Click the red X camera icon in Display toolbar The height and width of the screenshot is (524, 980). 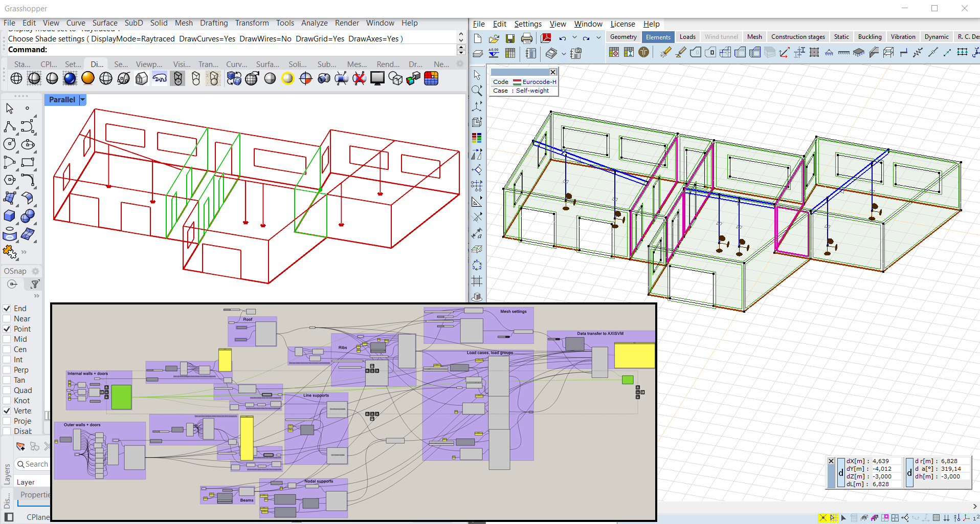pos(360,78)
